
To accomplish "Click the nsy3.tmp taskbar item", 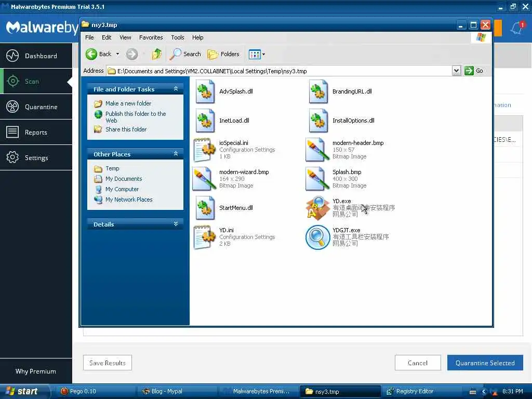I will pos(340,391).
